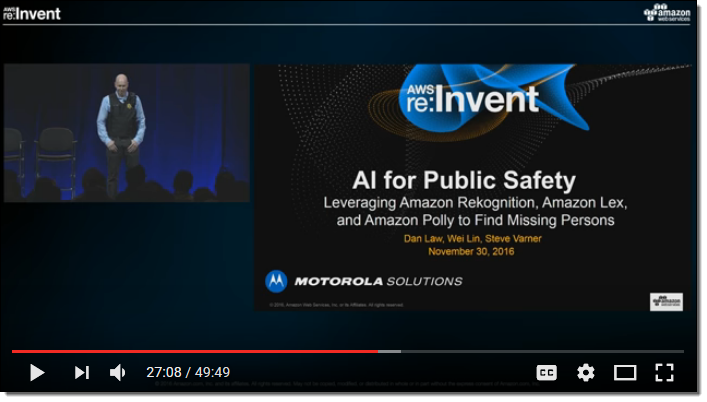Click the Motorola Solutions logo on slide
This screenshot has width=707, height=402.
pos(364,282)
